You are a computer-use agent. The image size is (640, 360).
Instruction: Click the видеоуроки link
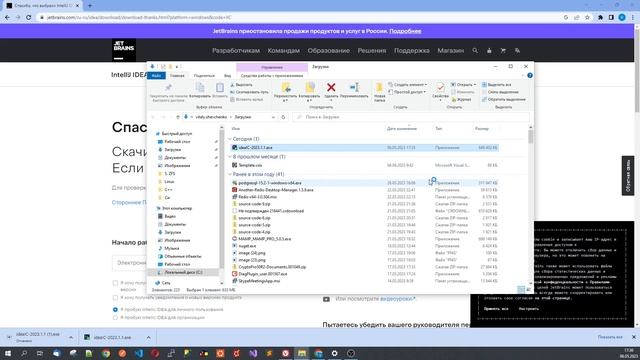397,299
